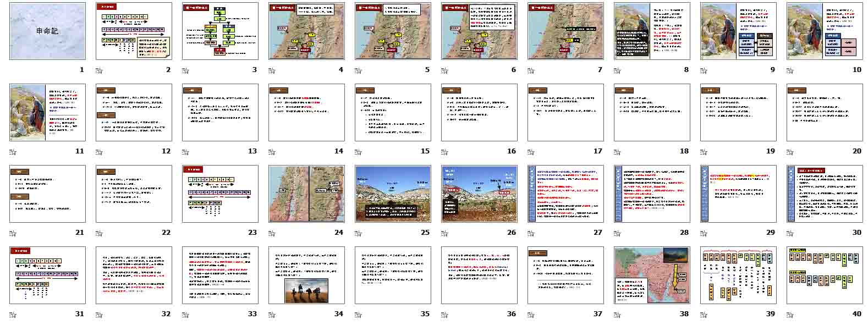
Task: Preview animation via star icon below slide 5
Action: (358, 70)
